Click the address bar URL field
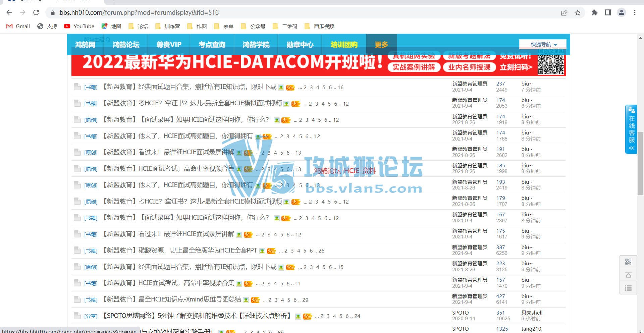Screen dimensions: 644x333 click(302, 12)
